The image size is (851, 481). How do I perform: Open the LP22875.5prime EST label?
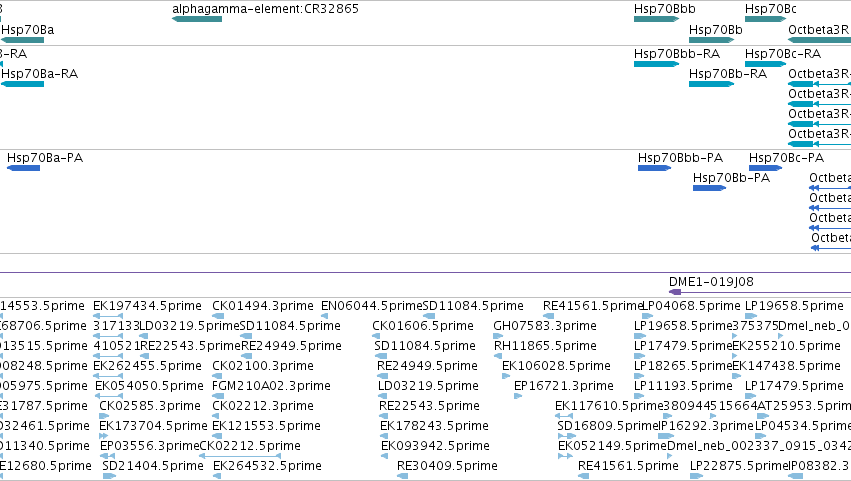pos(739,466)
